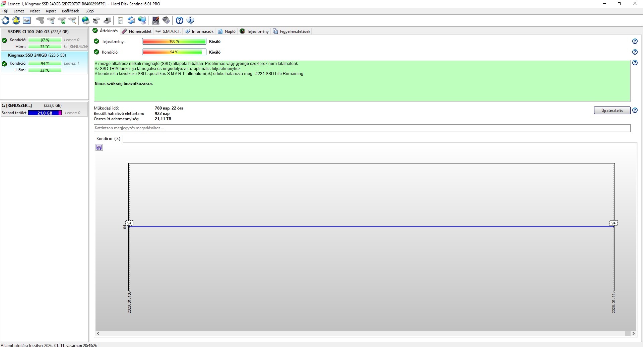The image size is (644, 347).
Task: Click the disk with magnifier surface test icon
Action: [72, 20]
